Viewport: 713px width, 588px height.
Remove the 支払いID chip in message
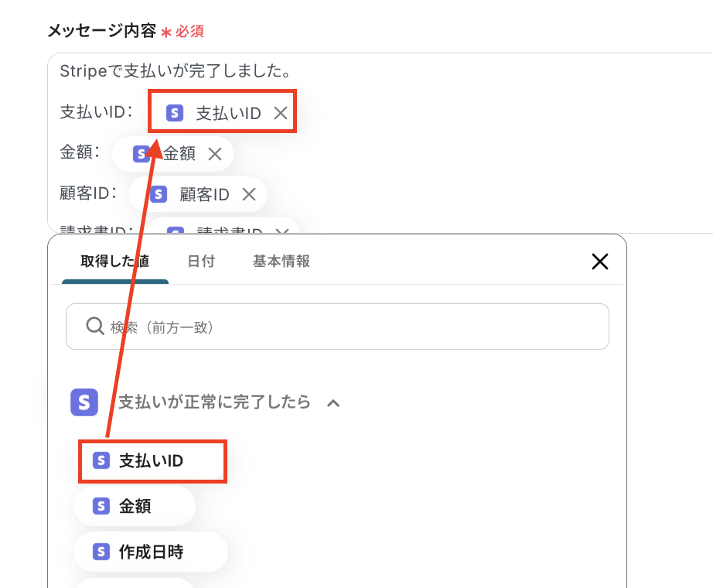[x=281, y=114]
